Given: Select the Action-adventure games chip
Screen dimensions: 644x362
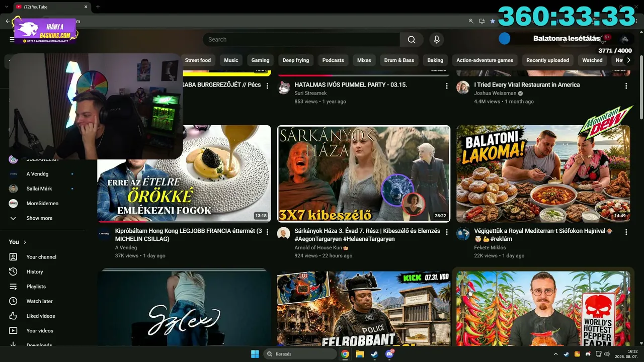Looking at the screenshot, I should pos(485,60).
